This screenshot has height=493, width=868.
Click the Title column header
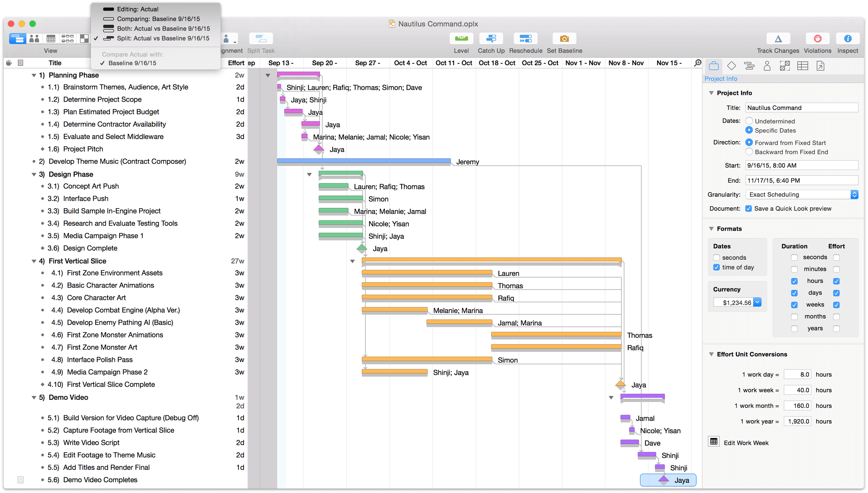click(55, 63)
